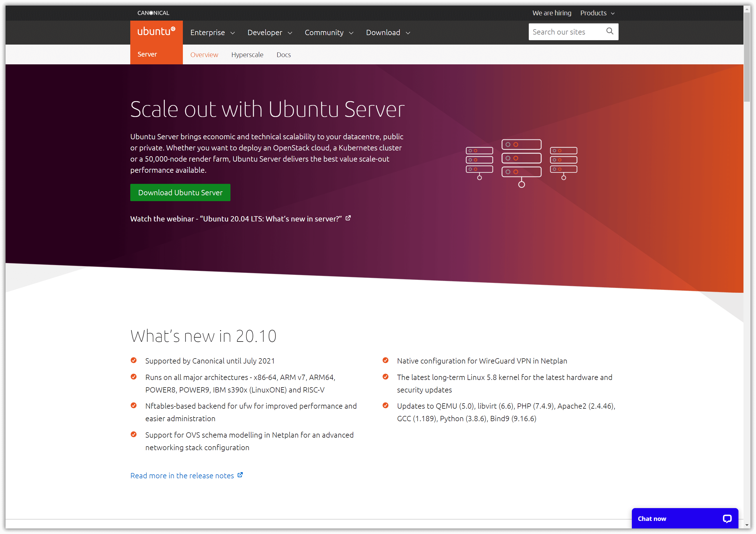Click the chat bubble icon
This screenshot has height=534, width=756.
pos(727,518)
